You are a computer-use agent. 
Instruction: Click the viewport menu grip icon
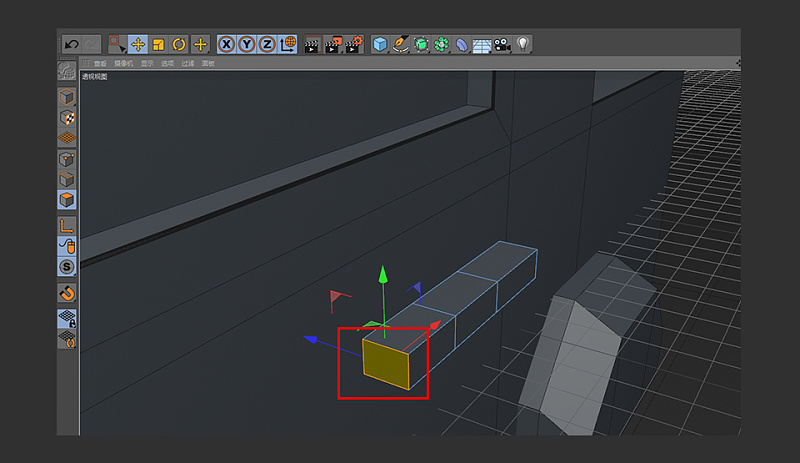[x=86, y=63]
